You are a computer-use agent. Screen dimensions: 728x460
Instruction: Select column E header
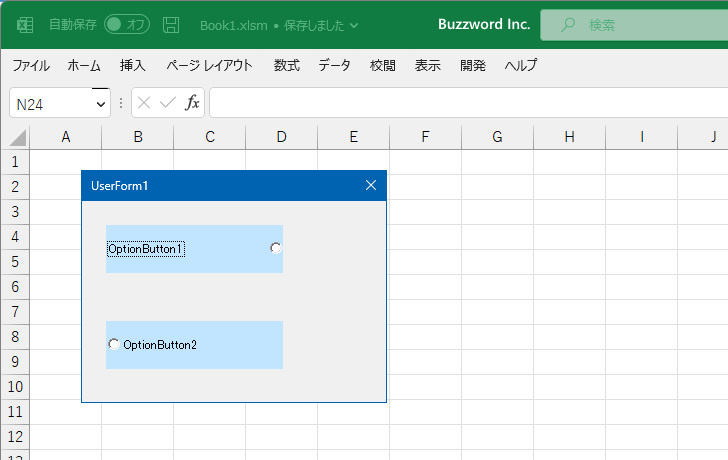pyautogui.click(x=353, y=137)
